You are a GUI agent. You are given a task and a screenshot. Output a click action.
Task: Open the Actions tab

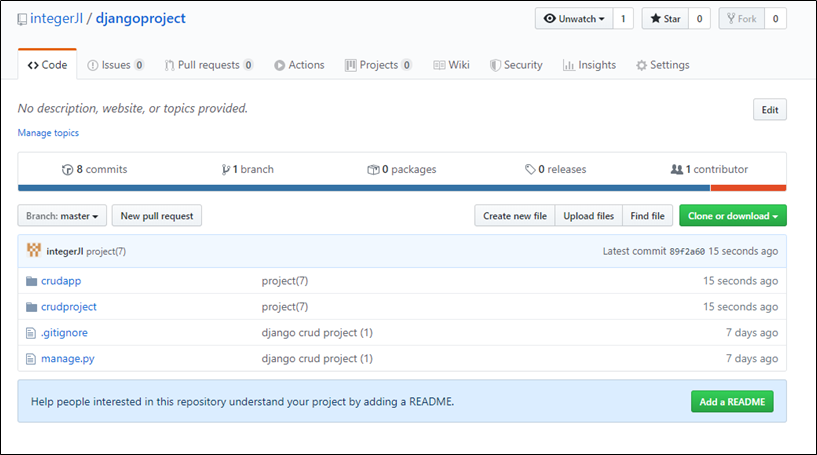tap(299, 65)
